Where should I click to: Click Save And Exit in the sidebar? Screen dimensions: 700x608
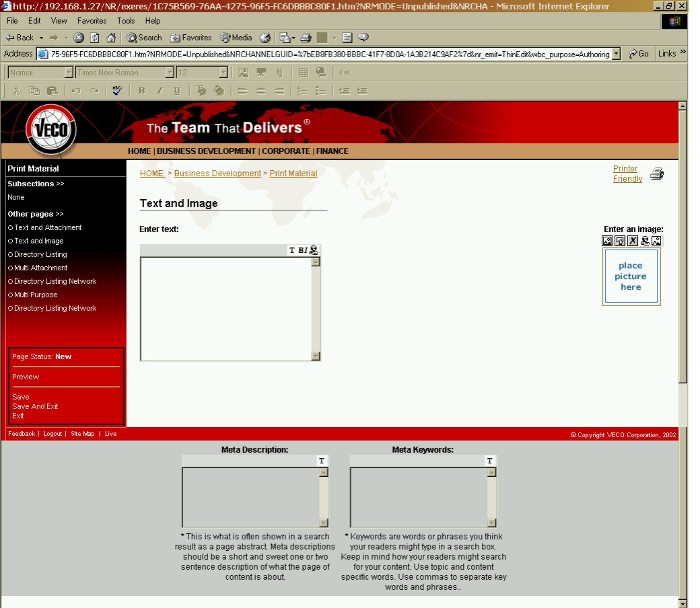pyautogui.click(x=35, y=406)
